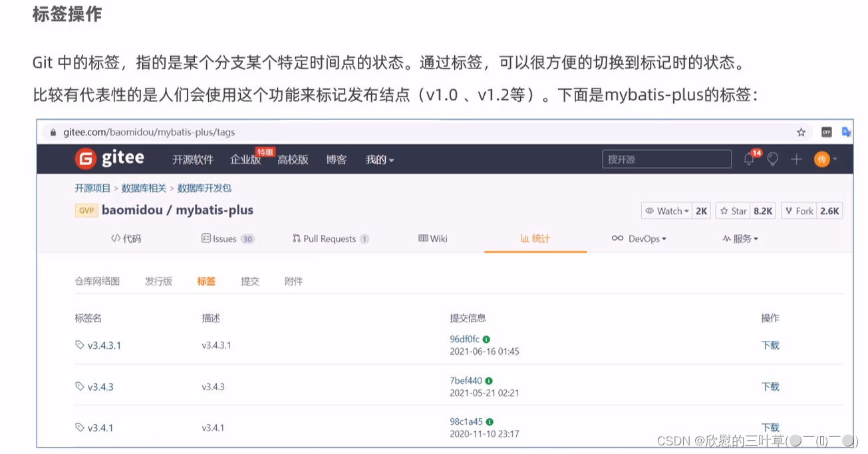Open the 高校版 menu item
Screen dimensions: 868x454
pos(293,160)
